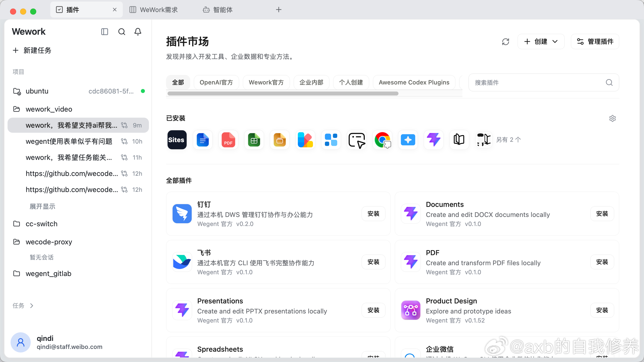Image resolution: width=644 pixels, height=362 pixels.
Task: Open the installed red PDF plugin
Action: tap(228, 140)
